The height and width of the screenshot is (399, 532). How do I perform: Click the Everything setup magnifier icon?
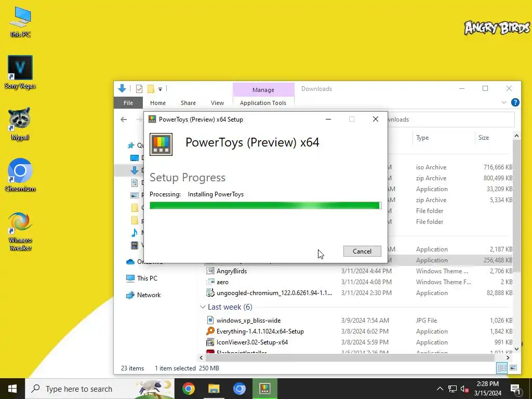coord(210,331)
